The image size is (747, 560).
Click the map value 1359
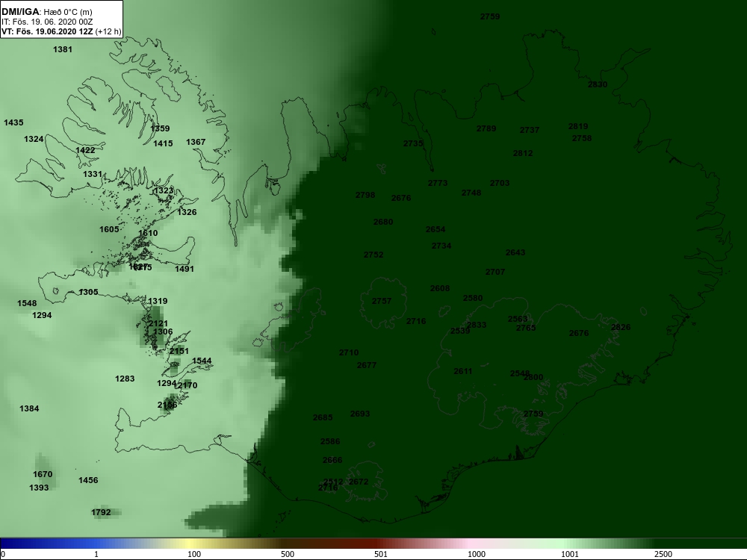tap(160, 128)
